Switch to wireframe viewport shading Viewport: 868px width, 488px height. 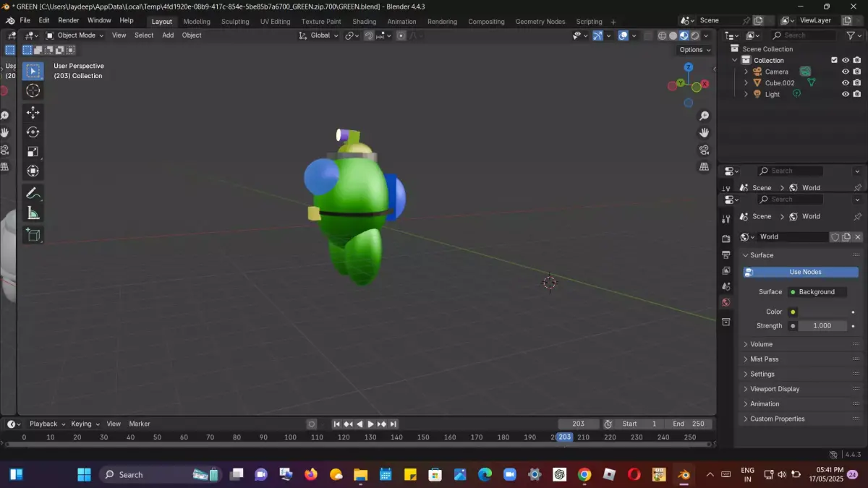662,35
